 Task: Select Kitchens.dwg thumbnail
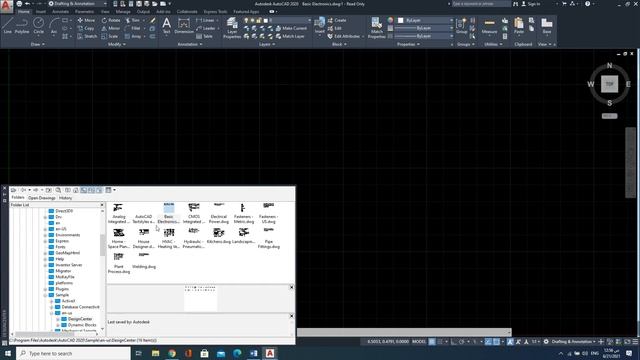218,236
